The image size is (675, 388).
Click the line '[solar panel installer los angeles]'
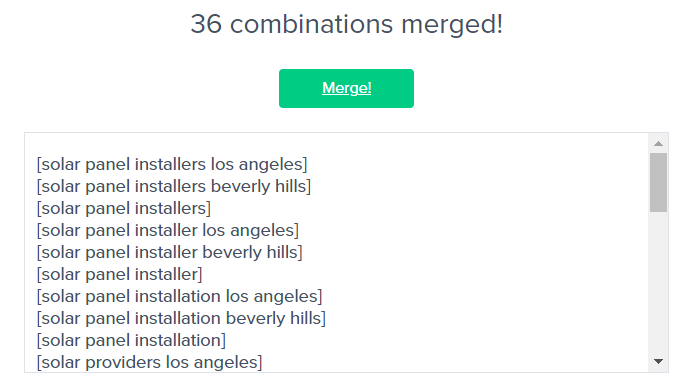[167, 230]
